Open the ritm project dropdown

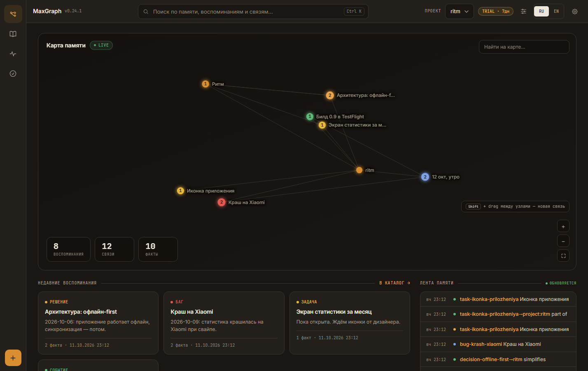460,12
